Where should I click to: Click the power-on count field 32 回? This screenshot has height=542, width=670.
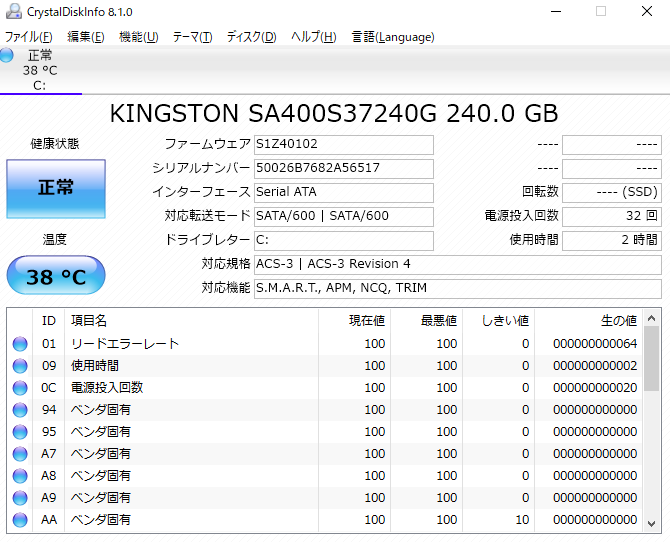[612, 216]
